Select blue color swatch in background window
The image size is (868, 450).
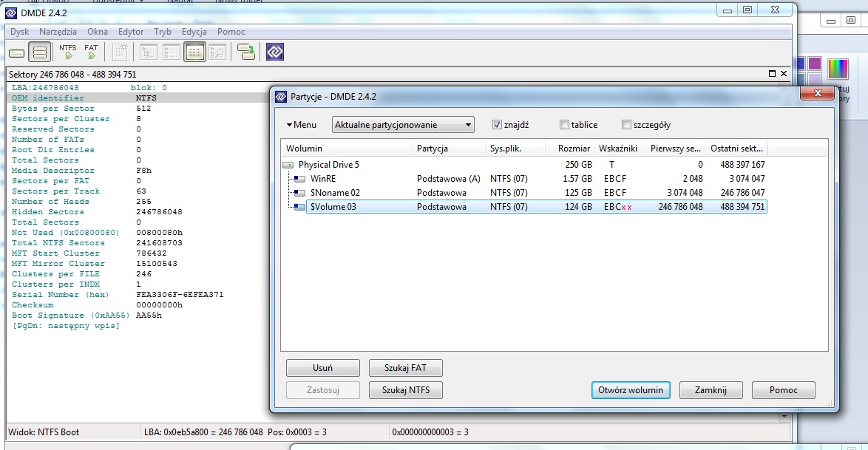pos(801,64)
